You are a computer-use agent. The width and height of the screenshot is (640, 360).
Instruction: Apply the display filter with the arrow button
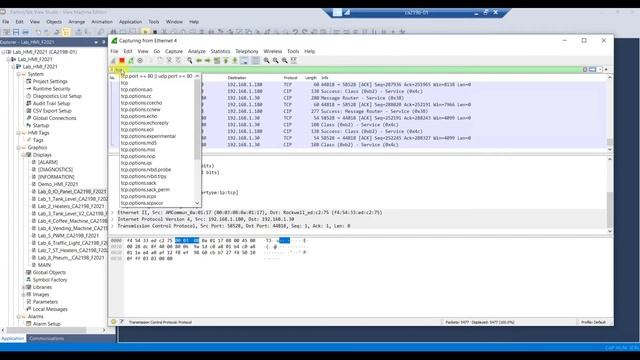pos(592,70)
